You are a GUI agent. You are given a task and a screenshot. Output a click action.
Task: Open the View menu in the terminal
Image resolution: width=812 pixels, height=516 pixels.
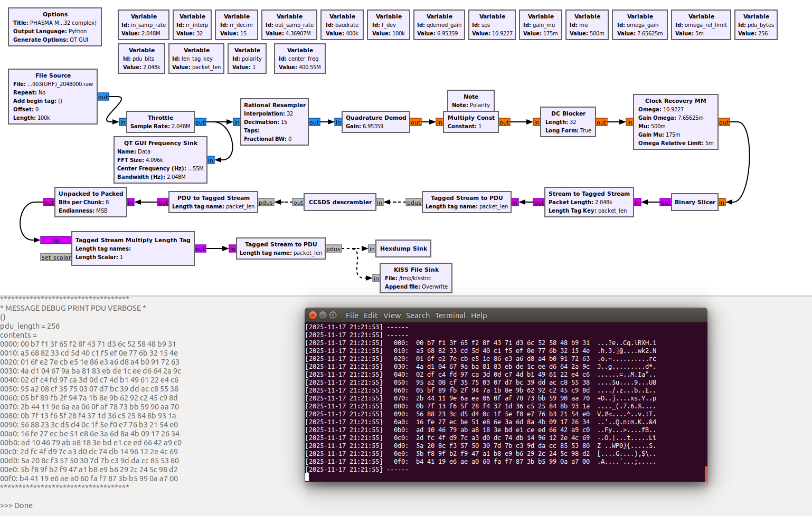pyautogui.click(x=392, y=316)
